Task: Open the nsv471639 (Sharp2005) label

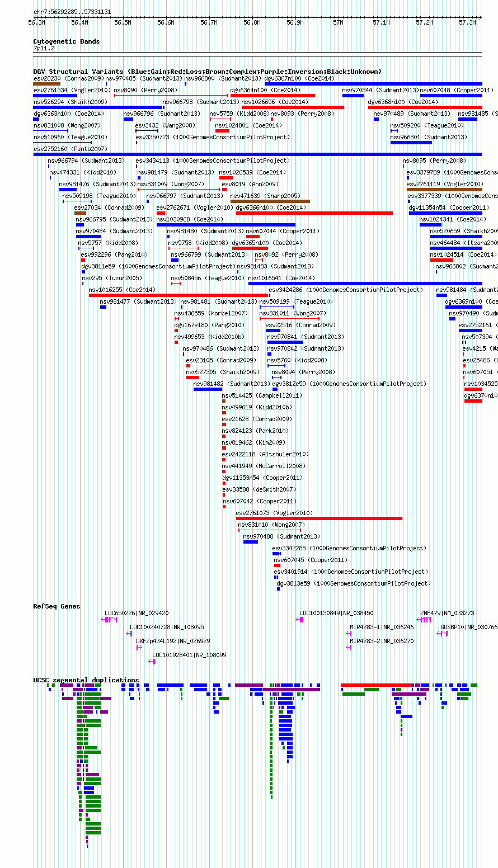Action: pos(265,196)
